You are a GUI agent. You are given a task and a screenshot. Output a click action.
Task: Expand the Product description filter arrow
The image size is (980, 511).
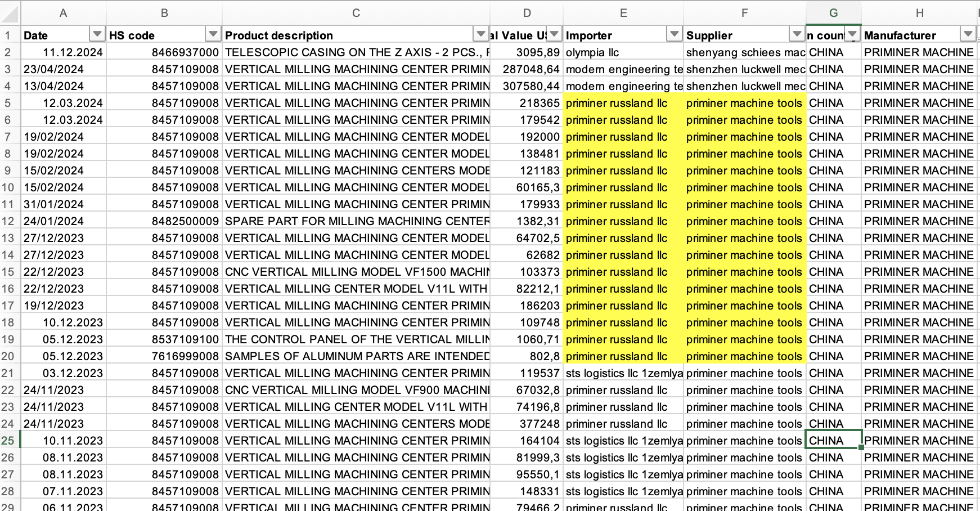pyautogui.click(x=480, y=34)
